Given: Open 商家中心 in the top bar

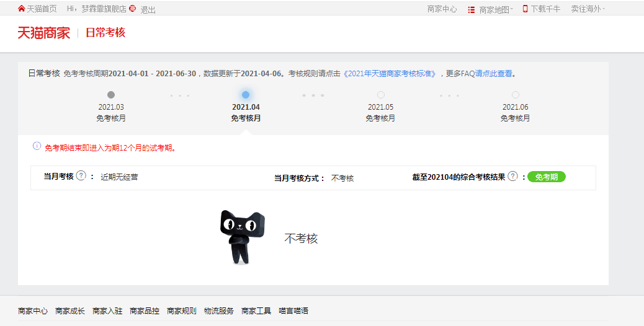Looking at the screenshot, I should [442, 9].
